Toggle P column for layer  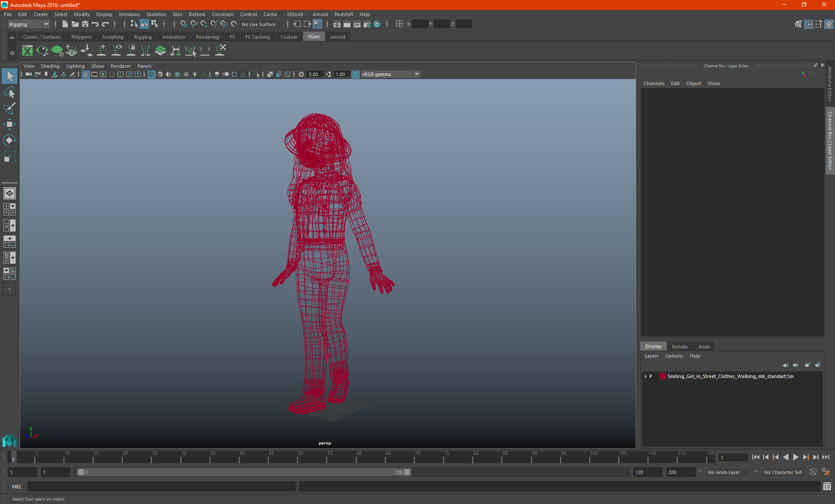pyautogui.click(x=651, y=376)
